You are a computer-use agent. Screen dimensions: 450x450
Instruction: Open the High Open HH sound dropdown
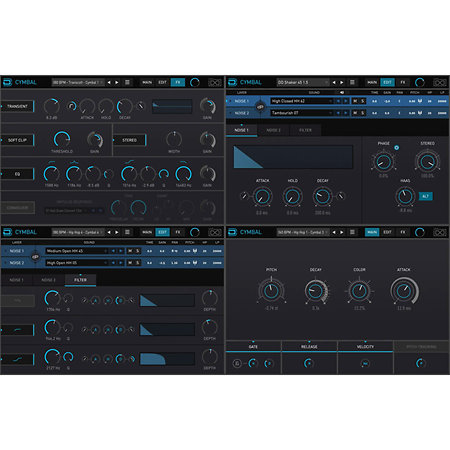77,263
